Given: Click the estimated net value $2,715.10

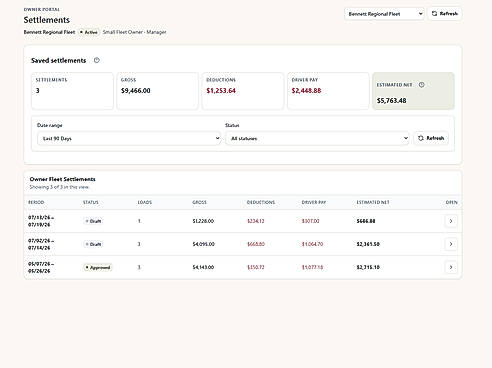Looking at the screenshot, I should pyautogui.click(x=368, y=267).
